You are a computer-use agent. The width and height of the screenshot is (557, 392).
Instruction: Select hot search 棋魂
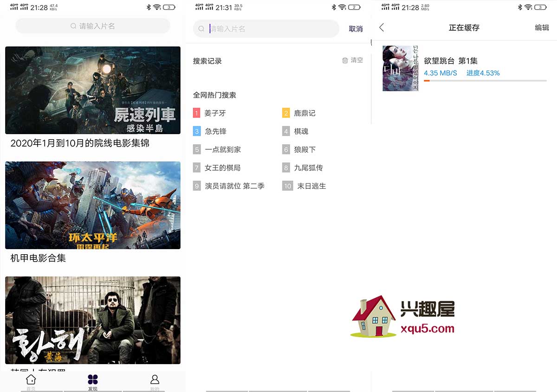[x=301, y=131]
